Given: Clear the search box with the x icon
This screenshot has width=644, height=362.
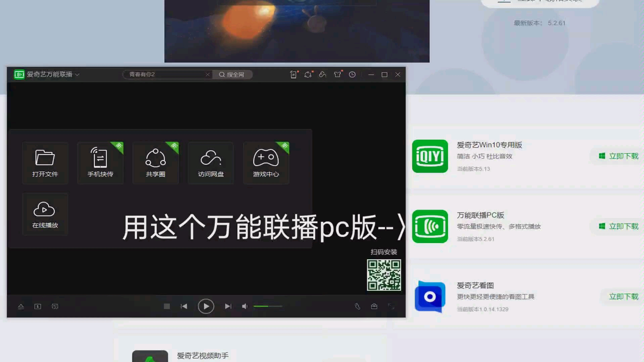Looking at the screenshot, I should pos(208,75).
